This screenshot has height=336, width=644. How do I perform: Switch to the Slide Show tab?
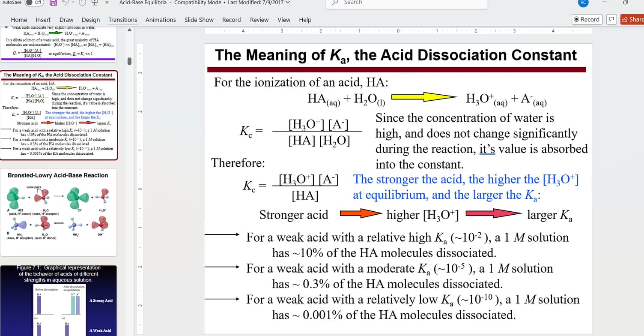click(199, 20)
